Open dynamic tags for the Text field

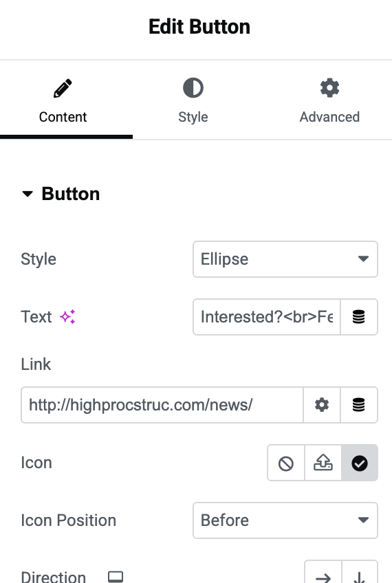point(359,317)
